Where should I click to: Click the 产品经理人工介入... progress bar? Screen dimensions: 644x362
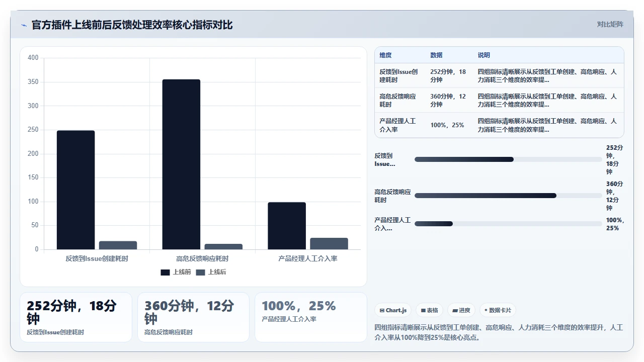(x=508, y=224)
